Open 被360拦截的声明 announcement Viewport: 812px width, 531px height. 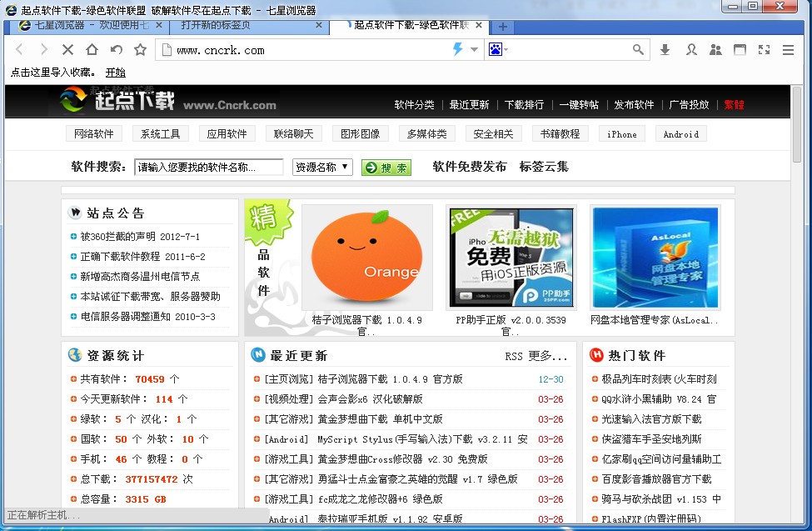140,237
